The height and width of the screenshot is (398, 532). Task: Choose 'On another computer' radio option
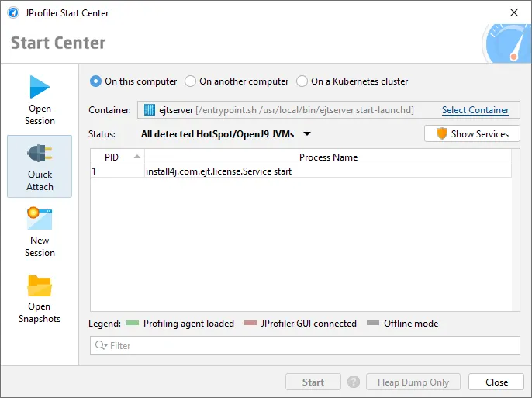[190, 81]
